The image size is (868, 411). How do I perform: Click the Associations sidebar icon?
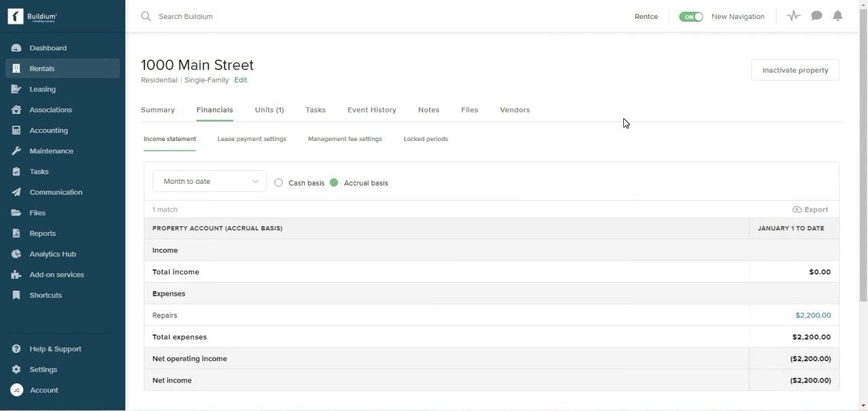(x=16, y=110)
